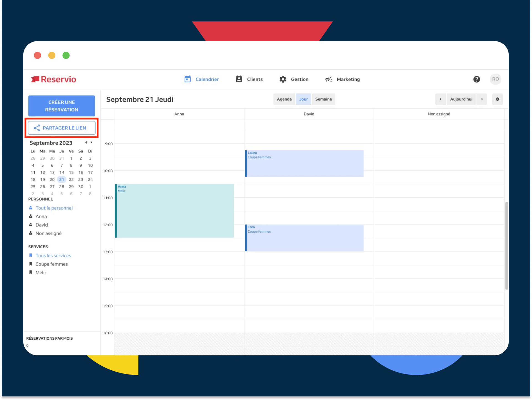532x400 pixels.
Task: Open calendar settings via the gear icon near Aujourd'hui
Action: (x=497, y=99)
